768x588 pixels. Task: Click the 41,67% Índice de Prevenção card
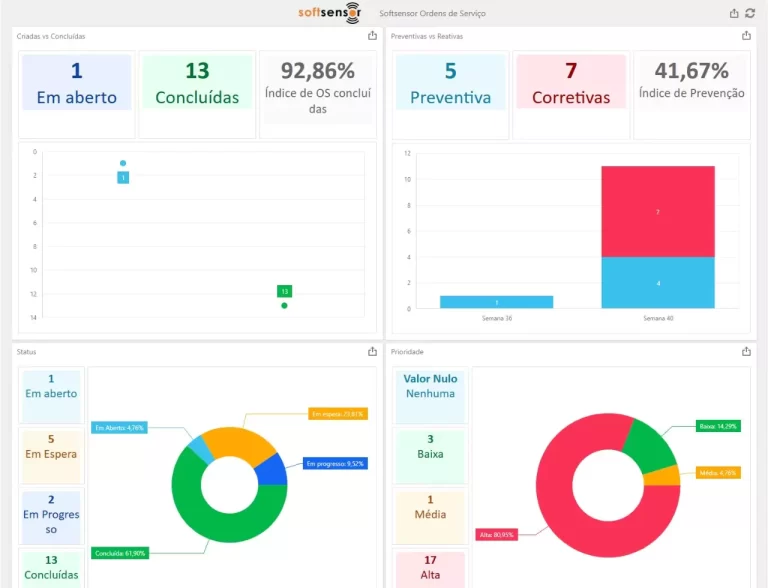pos(692,83)
